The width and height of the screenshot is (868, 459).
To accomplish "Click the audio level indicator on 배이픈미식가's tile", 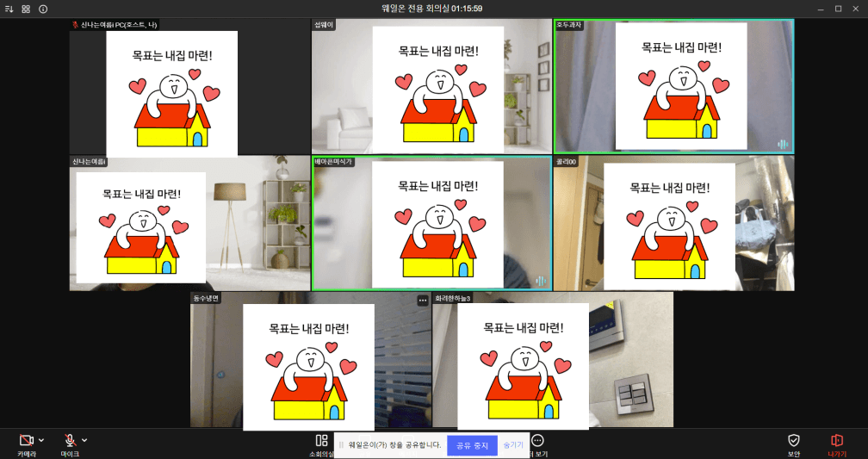I will pyautogui.click(x=541, y=282).
